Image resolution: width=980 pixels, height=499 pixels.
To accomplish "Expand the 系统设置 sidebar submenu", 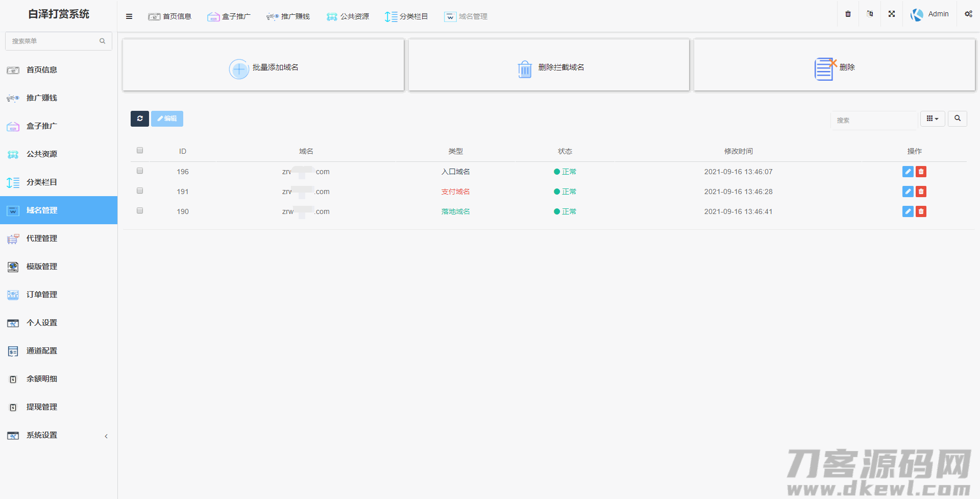I will click(59, 435).
